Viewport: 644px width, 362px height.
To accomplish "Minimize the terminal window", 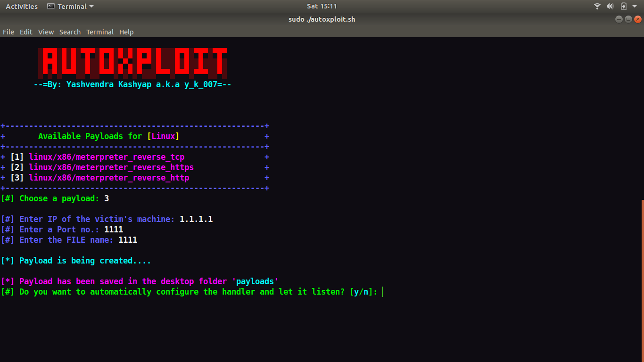I will (619, 19).
